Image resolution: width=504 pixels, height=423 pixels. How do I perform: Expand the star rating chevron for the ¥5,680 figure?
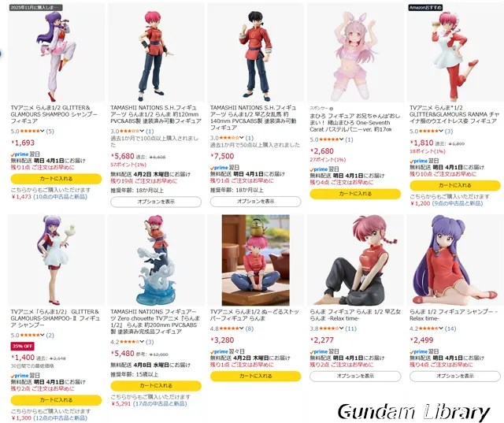(x=142, y=131)
